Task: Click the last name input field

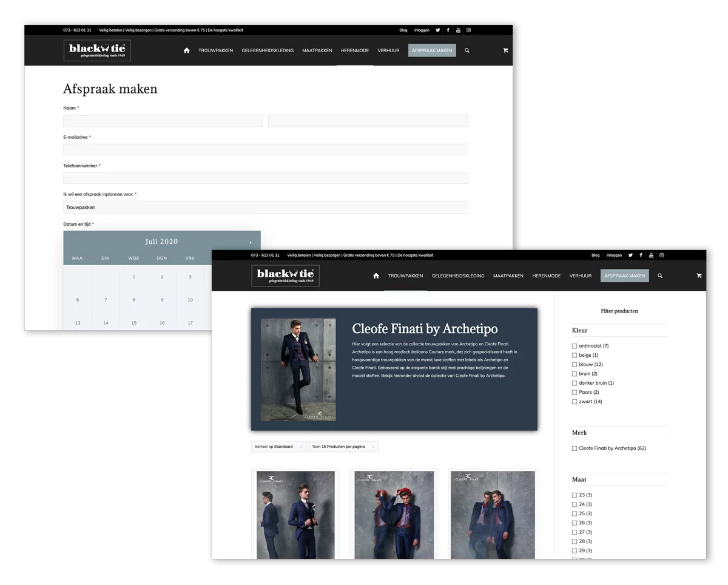Action: click(x=368, y=121)
